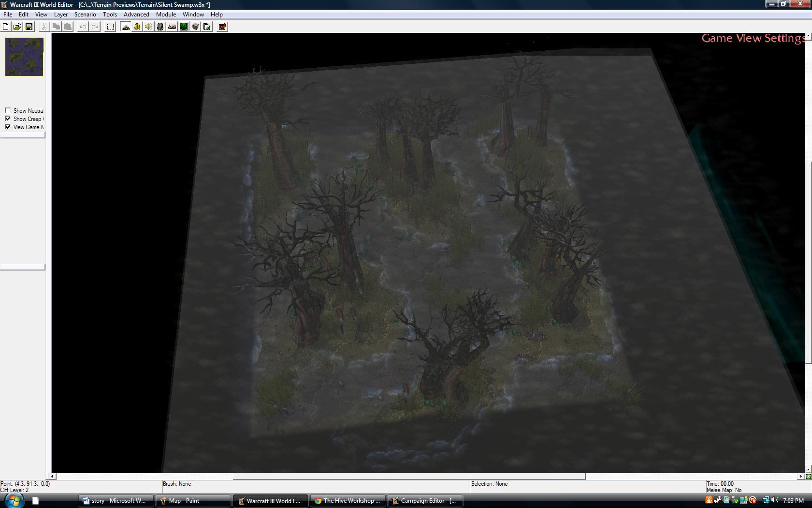
Task: Click the Copy toolbar icon
Action: pyautogui.click(x=56, y=27)
